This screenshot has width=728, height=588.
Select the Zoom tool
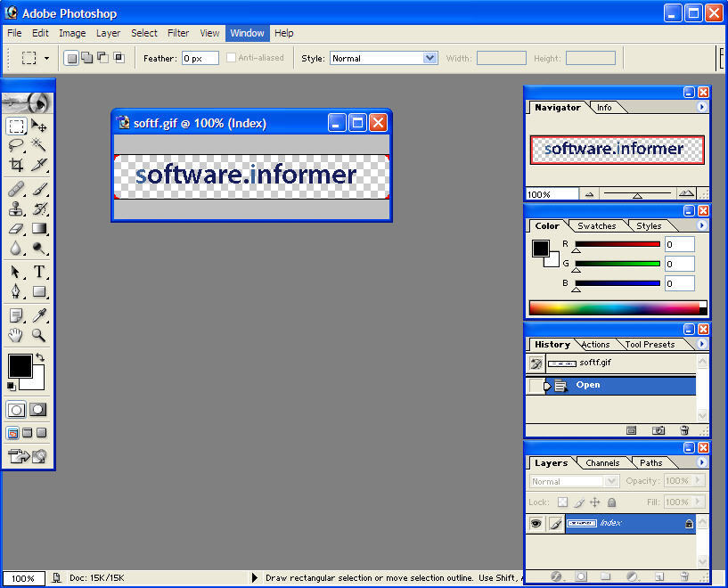39,335
